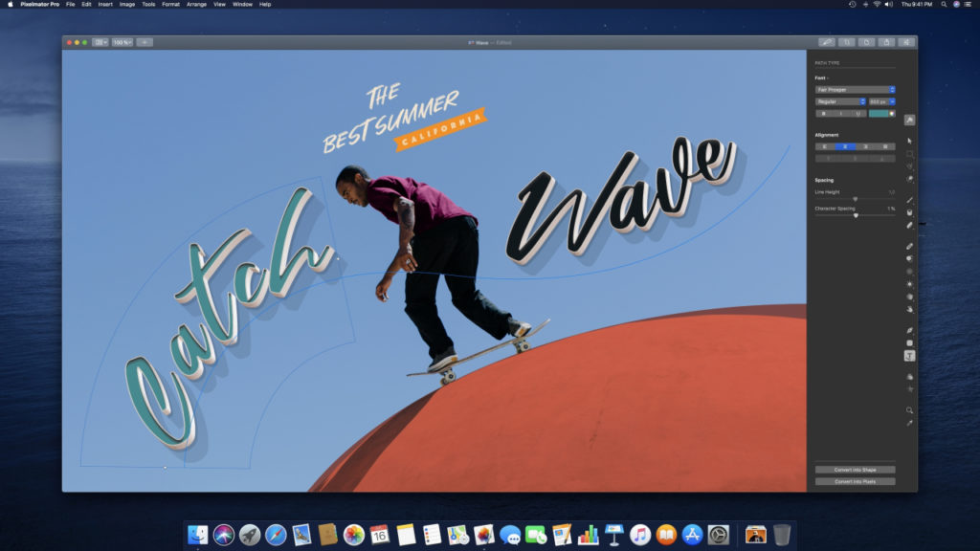Toggle Bold text style
This screenshot has width=980, height=551.
click(824, 114)
